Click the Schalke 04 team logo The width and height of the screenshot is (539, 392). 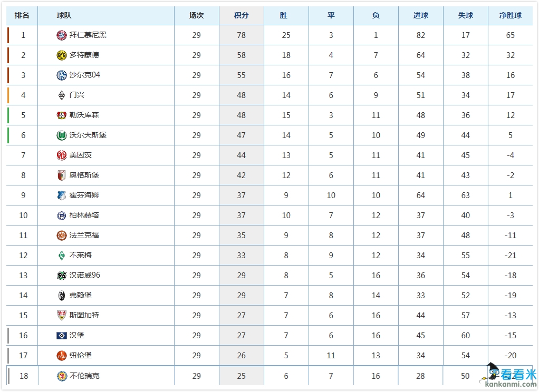[x=62, y=75]
